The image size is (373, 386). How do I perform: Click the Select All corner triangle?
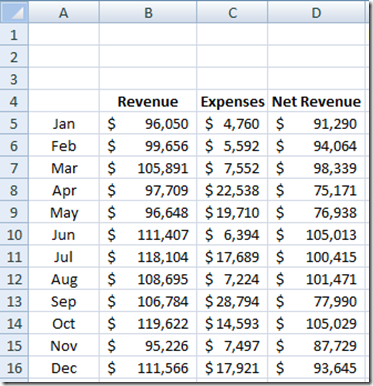click(14, 13)
